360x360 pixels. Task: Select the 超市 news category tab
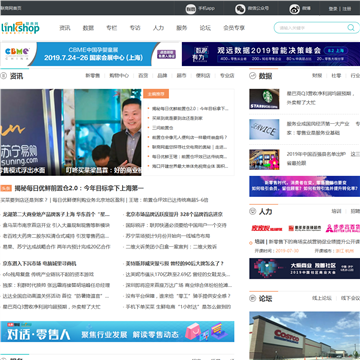coord(181,76)
